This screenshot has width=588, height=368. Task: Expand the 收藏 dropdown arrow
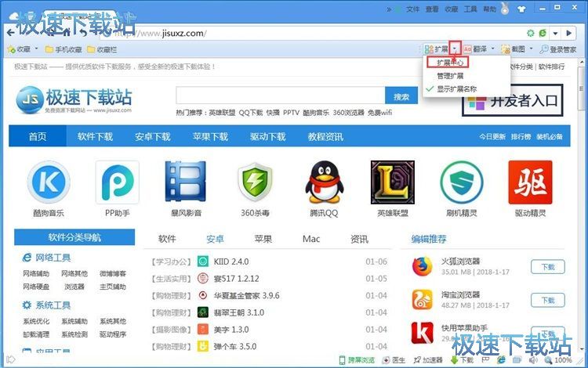pyautogui.click(x=36, y=49)
